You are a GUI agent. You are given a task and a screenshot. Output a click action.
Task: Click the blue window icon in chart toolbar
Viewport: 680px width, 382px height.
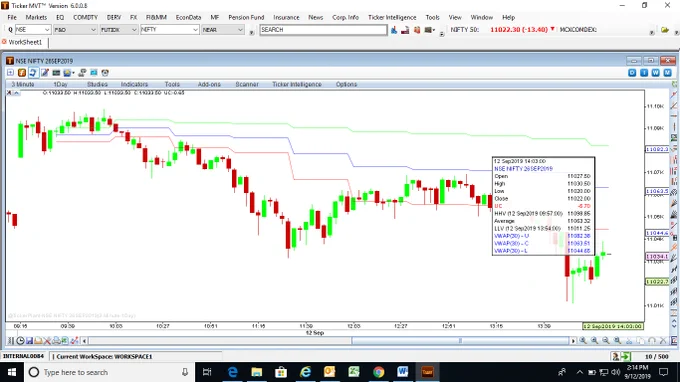click(94, 72)
